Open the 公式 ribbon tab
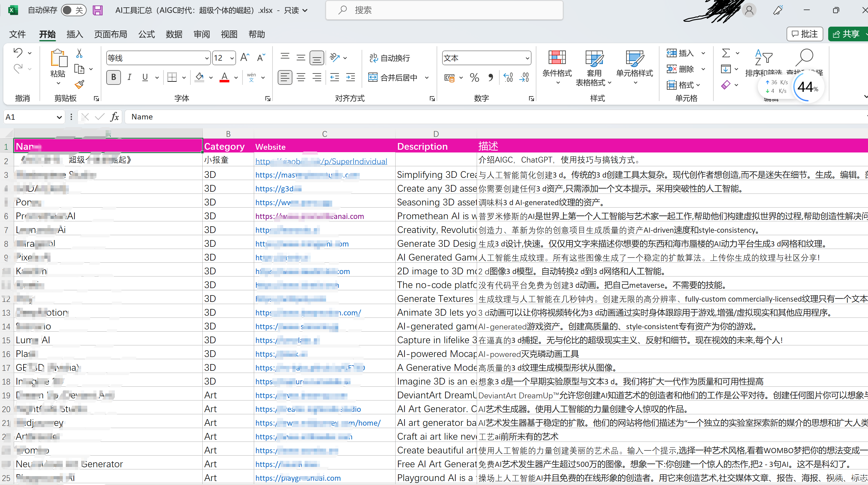868x485 pixels. click(147, 34)
